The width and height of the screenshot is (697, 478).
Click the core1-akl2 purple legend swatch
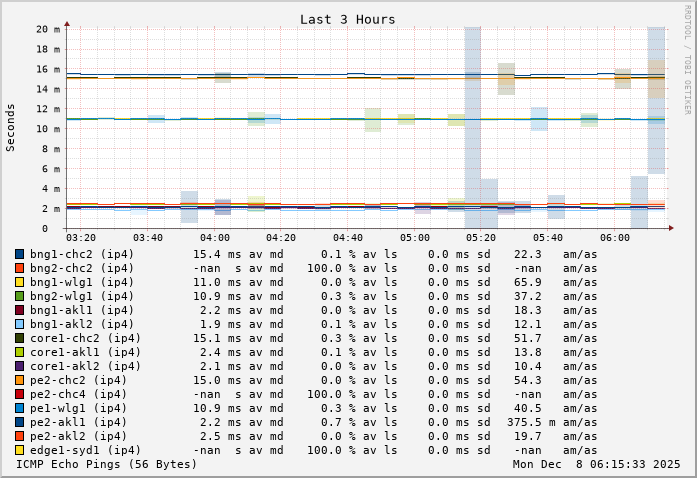pos(19,366)
